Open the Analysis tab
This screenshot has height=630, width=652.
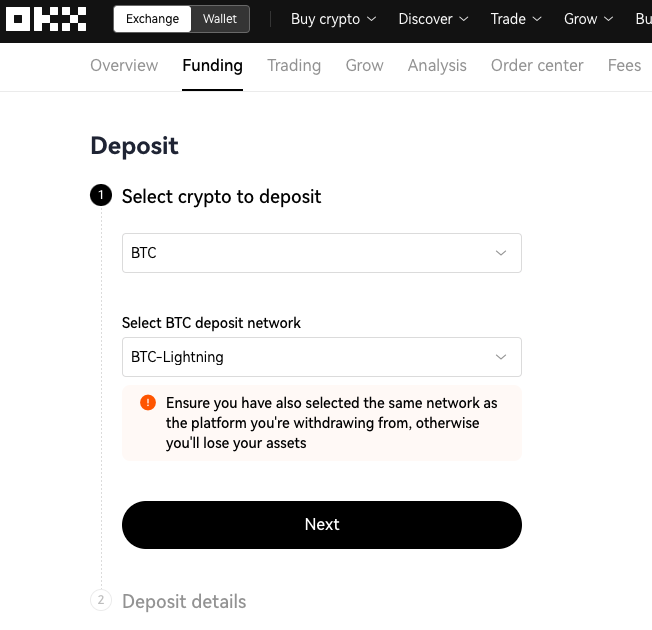[437, 65]
